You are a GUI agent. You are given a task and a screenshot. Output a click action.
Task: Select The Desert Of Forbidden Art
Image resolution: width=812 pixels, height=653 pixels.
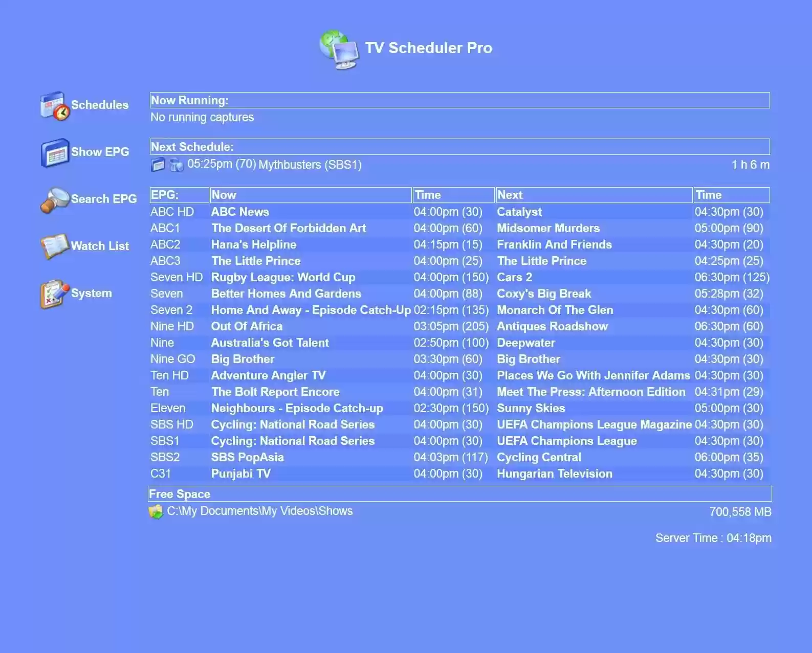[289, 228]
